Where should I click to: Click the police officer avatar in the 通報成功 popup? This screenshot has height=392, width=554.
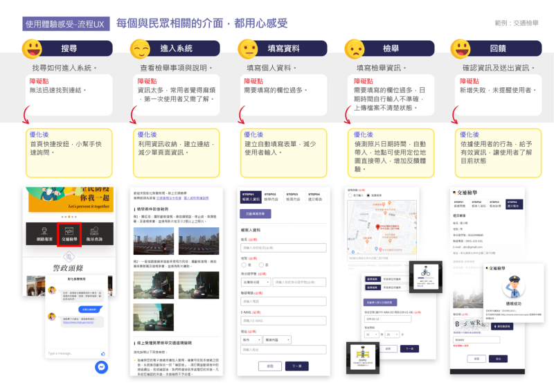coord(513,286)
